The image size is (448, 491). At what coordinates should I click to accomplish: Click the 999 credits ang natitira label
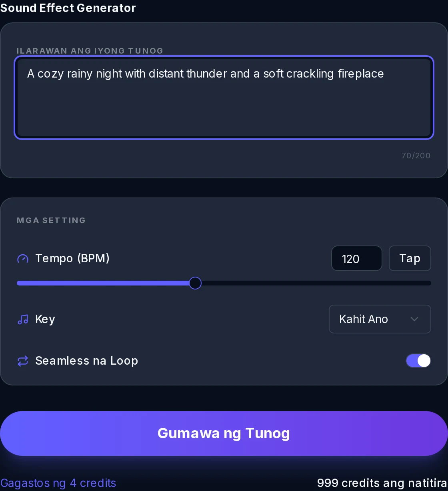point(382,483)
